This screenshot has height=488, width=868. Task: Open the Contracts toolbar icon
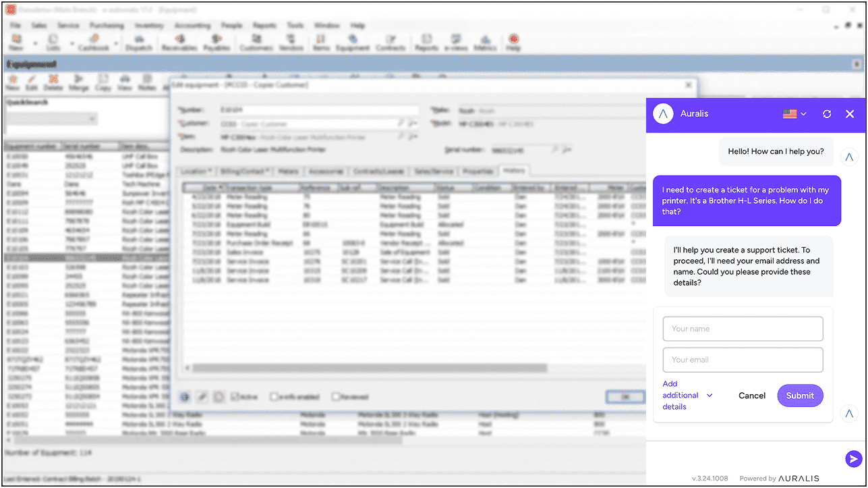coord(390,43)
